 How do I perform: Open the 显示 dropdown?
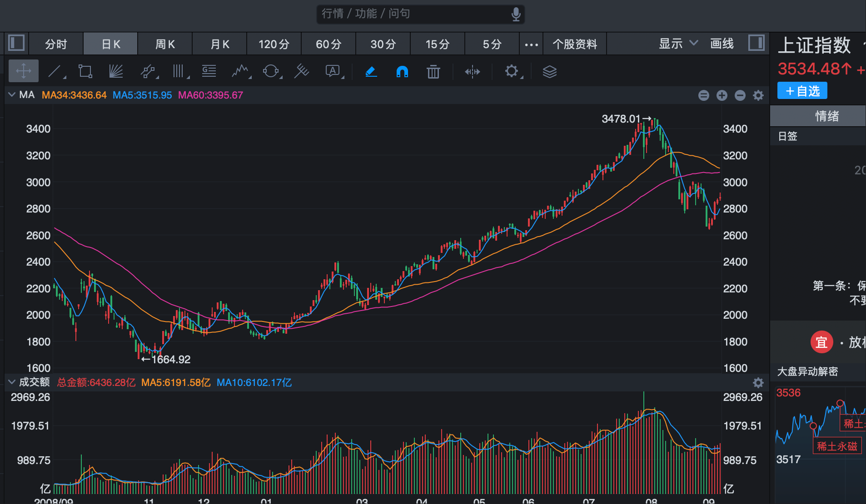[x=678, y=44]
